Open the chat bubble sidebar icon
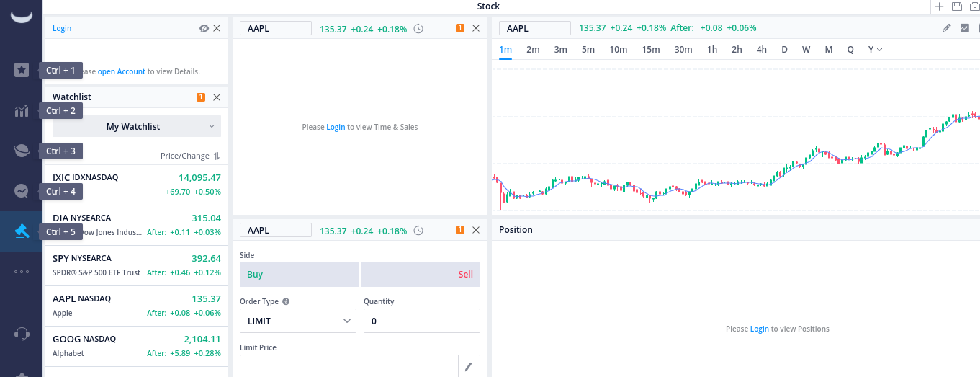This screenshot has height=377, width=980. coord(22,191)
